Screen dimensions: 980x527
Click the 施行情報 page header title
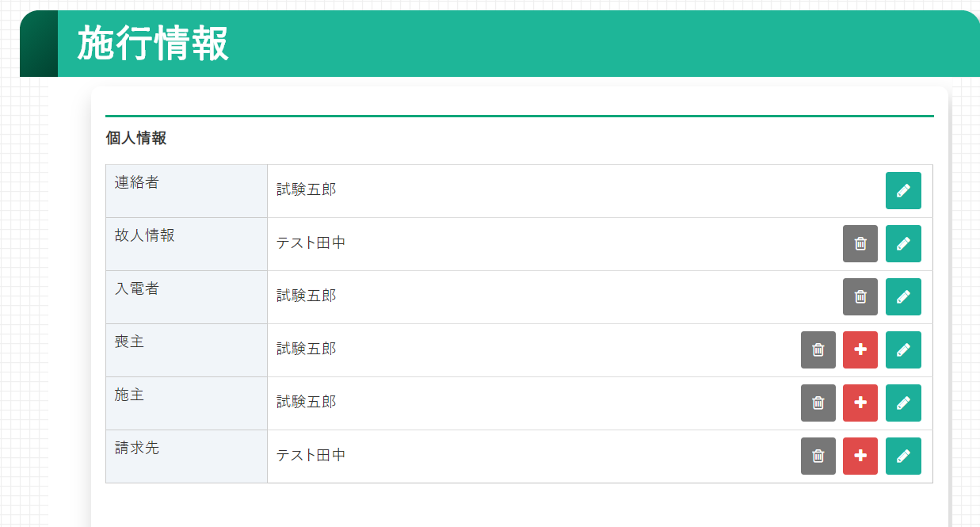[153, 44]
